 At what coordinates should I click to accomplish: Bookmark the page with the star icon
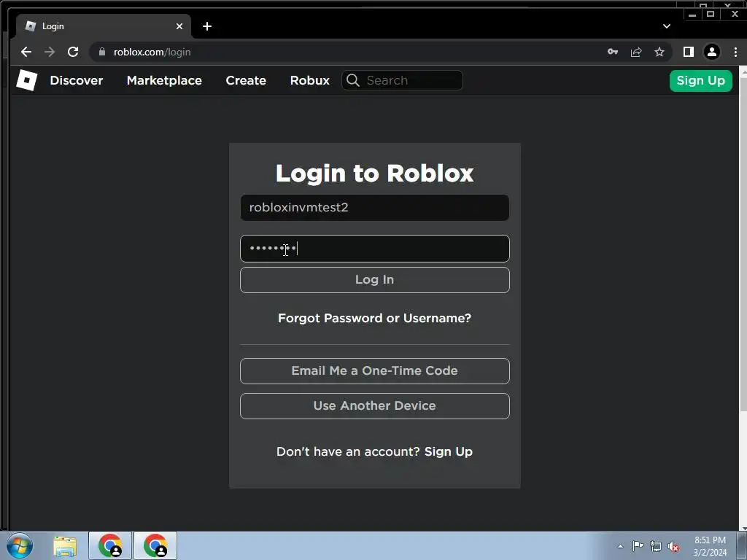pyautogui.click(x=659, y=52)
